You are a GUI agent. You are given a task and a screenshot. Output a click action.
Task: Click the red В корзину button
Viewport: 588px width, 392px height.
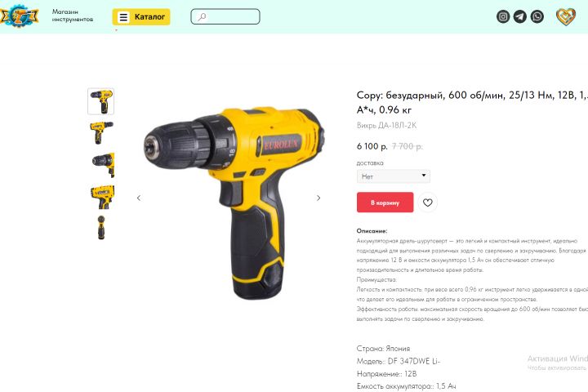pos(385,203)
